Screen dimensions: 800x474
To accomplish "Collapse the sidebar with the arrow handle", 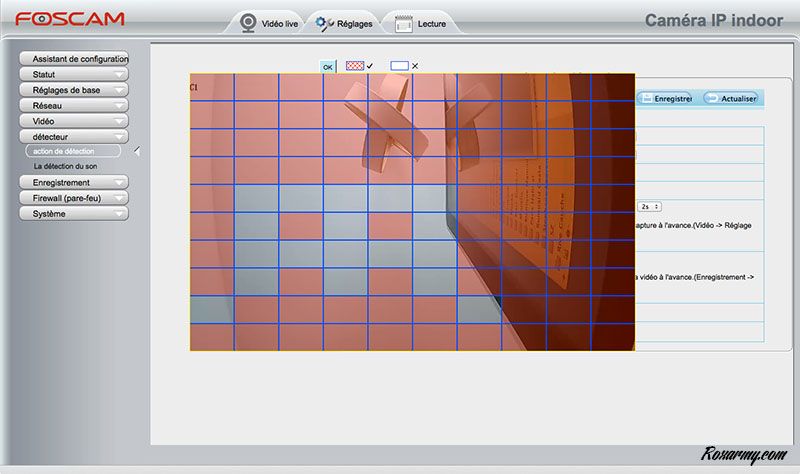I will [x=137, y=151].
